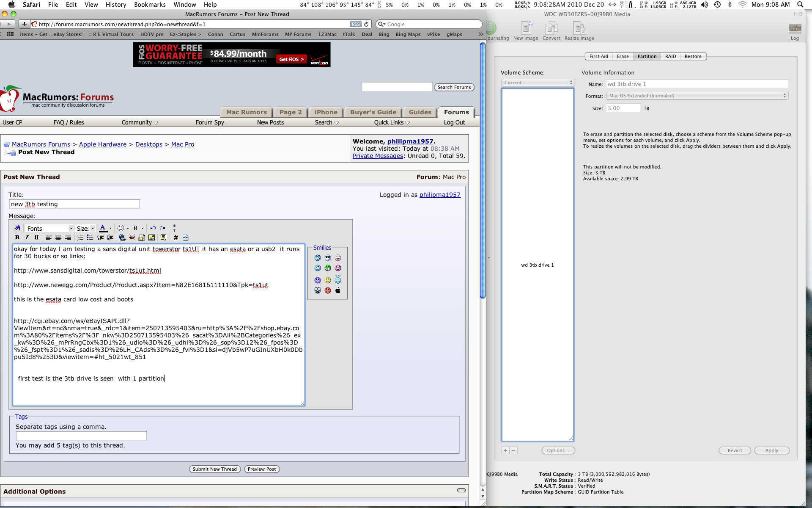The height and width of the screenshot is (508, 812).
Task: Switch to the RAID tab
Action: point(670,56)
